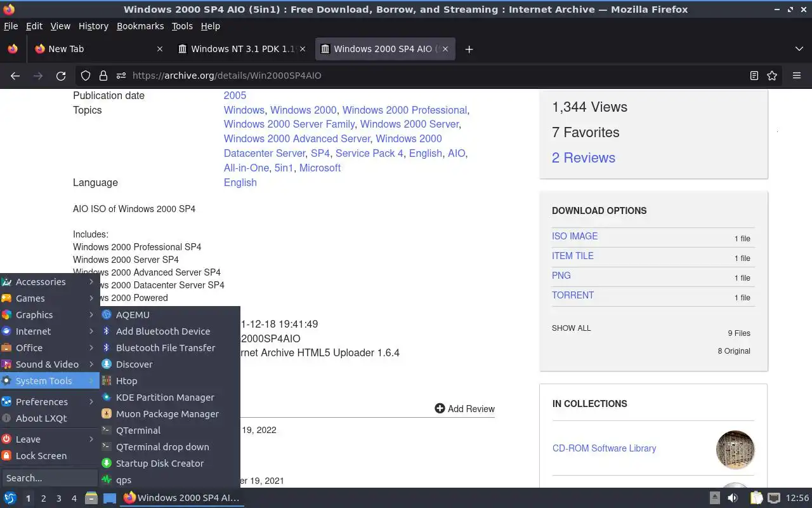Open tracking protection shield icon
The image size is (812, 508).
tap(86, 76)
